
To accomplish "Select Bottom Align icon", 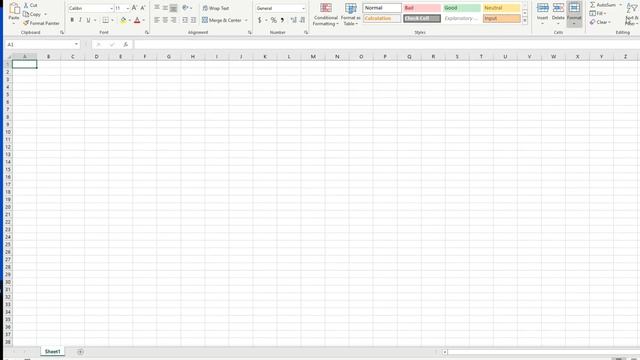I will (173, 8).
